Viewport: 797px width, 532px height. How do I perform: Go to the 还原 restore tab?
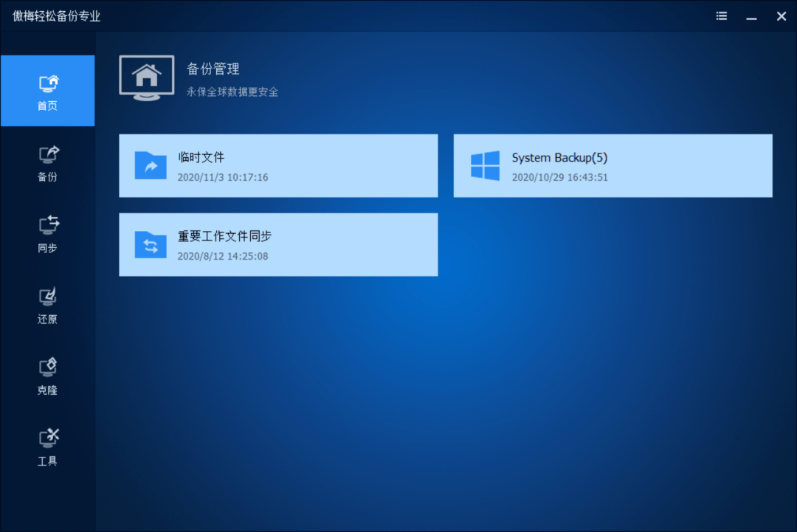pyautogui.click(x=48, y=305)
